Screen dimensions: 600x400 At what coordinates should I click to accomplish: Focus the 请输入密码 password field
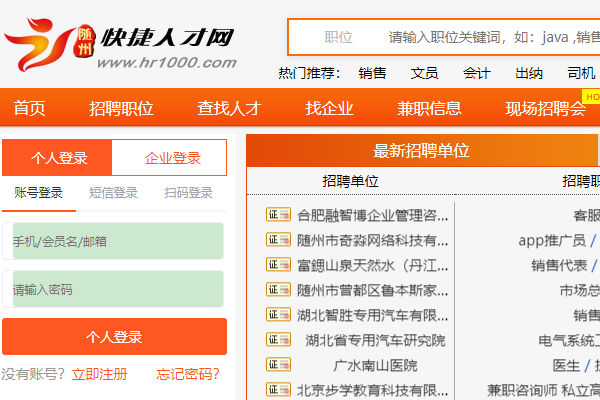click(113, 289)
